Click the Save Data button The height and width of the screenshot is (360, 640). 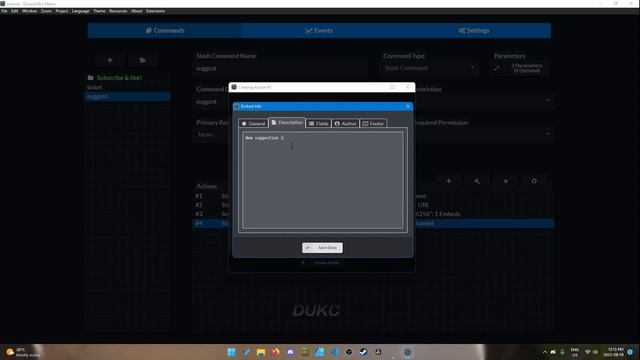(322, 248)
